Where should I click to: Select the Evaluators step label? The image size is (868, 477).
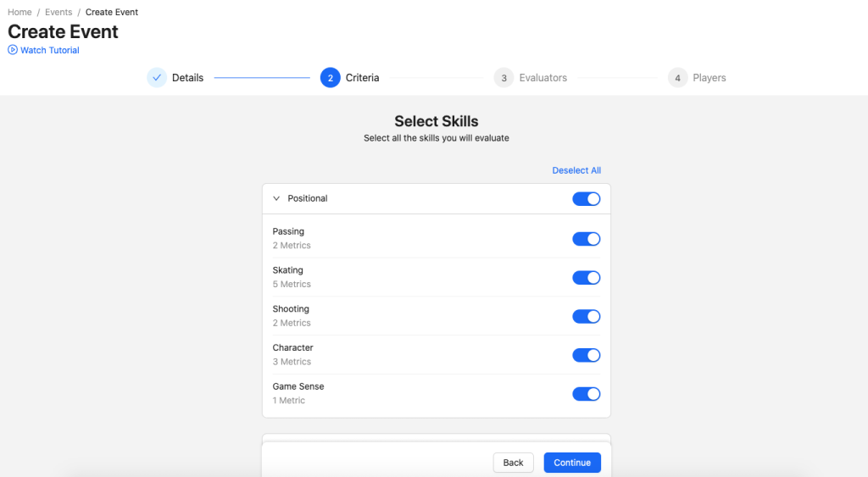[542, 78]
